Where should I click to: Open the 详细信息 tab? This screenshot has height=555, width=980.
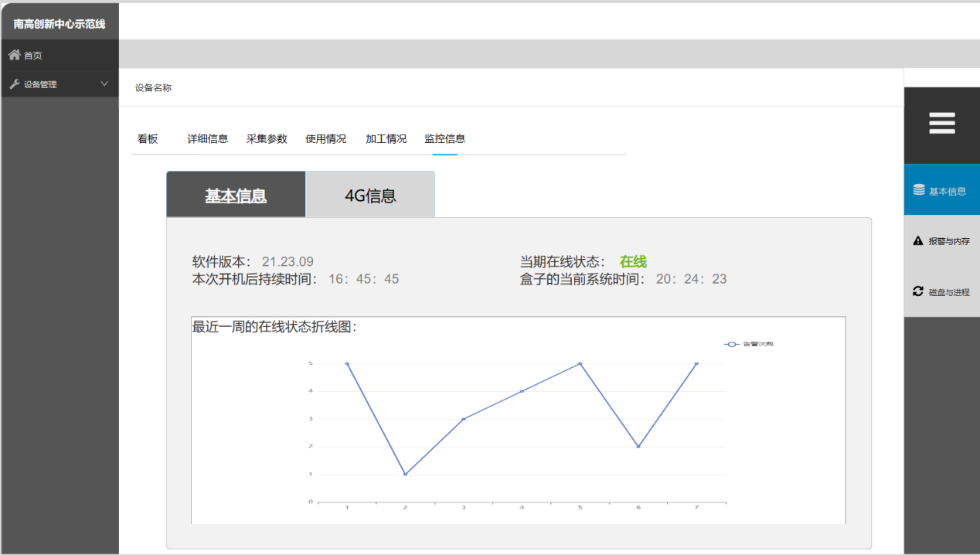click(207, 139)
